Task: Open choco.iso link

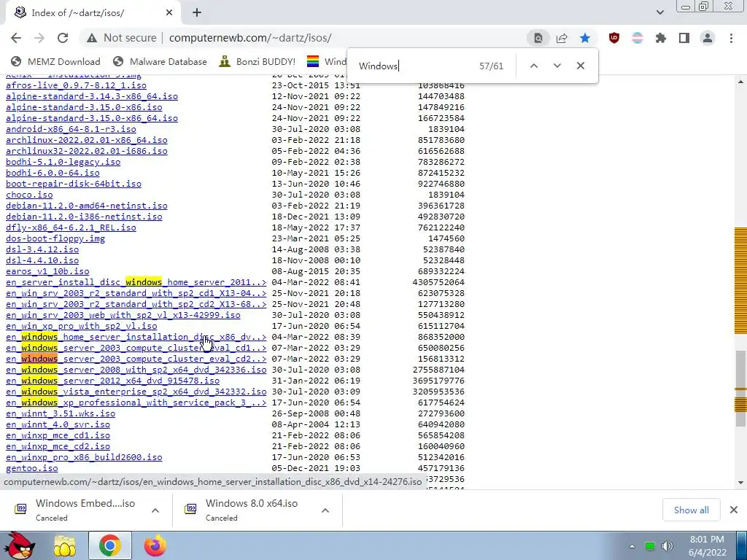Action: tap(29, 195)
